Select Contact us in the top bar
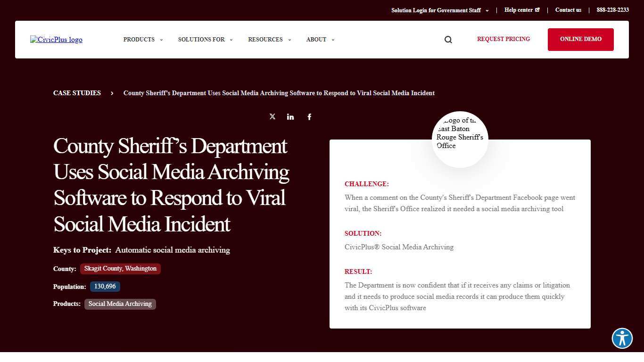 tap(568, 10)
